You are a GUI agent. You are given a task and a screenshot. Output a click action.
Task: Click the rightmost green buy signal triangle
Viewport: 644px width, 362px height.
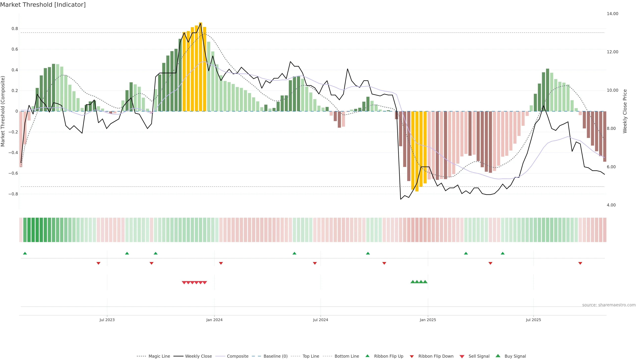425,282
